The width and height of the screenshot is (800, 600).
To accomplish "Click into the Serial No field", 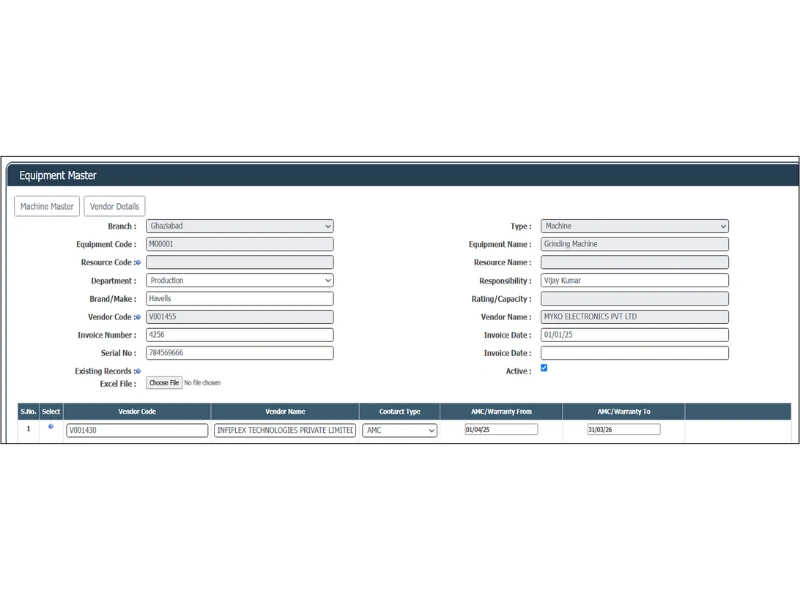I will pyautogui.click(x=239, y=353).
